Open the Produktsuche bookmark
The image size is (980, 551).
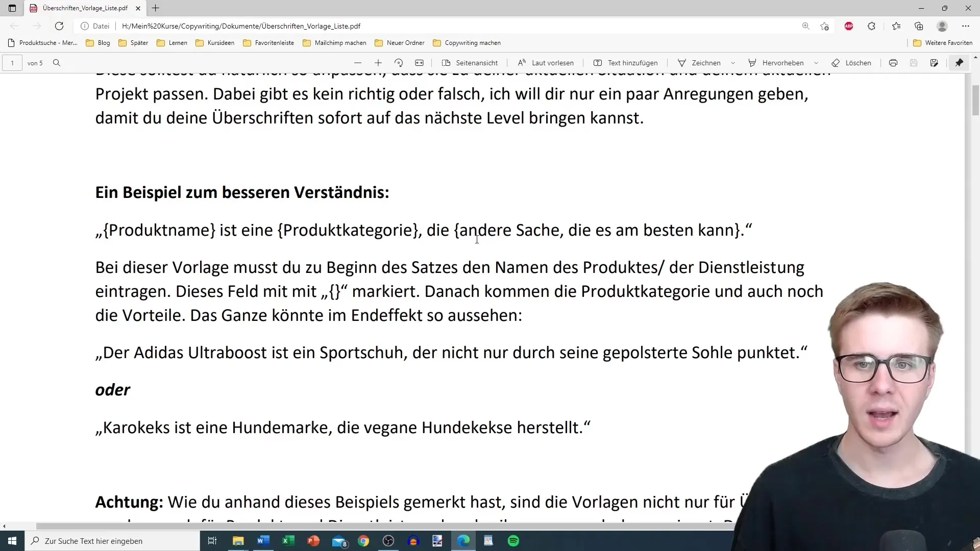tap(43, 43)
